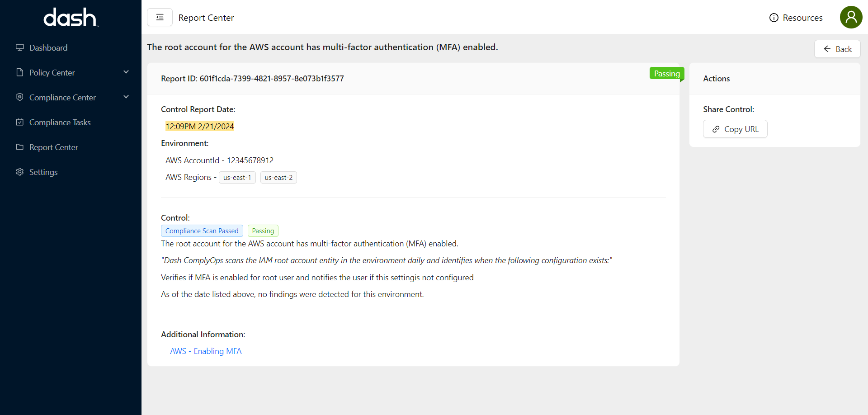Click the dash logo

[x=70, y=17]
